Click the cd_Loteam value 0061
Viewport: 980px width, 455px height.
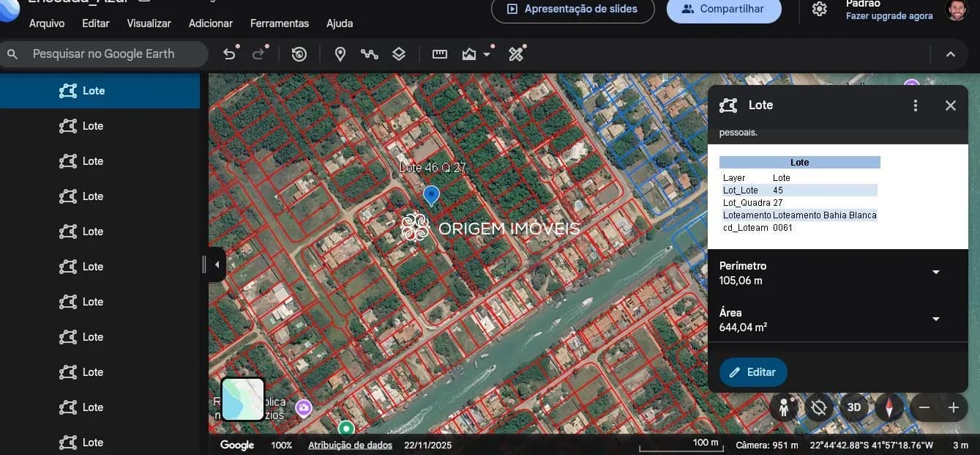783,228
